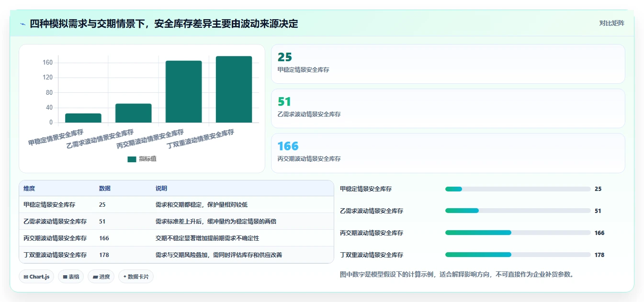Click the 丙交期波动情景安全库存 chart bar
Image resolution: width=644 pixels, height=302 pixels.
[x=184, y=91]
